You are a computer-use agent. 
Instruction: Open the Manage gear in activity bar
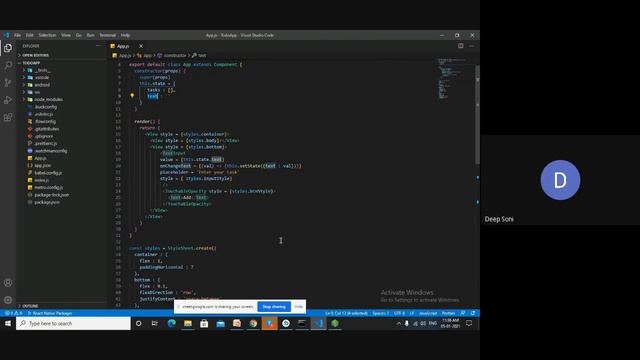(x=8, y=300)
